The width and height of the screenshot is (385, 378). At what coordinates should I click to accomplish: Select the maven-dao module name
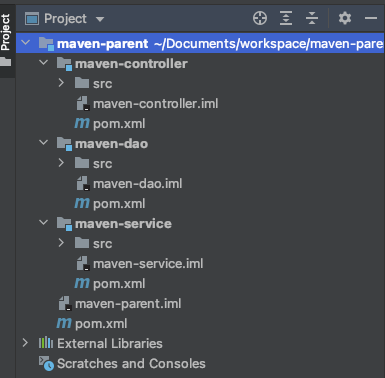coord(112,144)
